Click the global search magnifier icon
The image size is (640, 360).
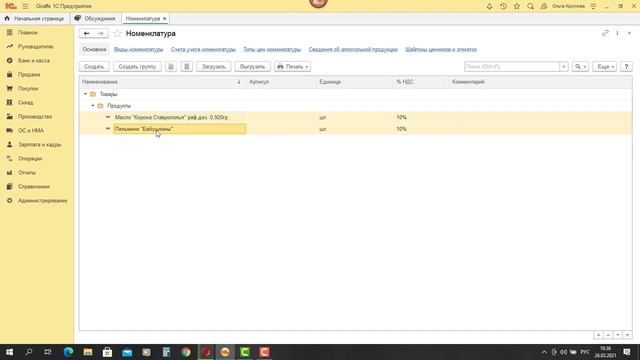(x=530, y=6)
